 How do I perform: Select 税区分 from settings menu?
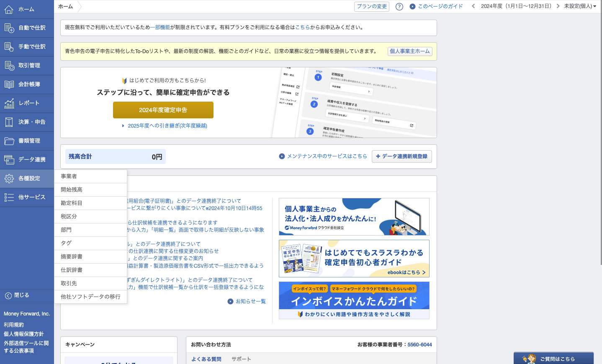click(90, 217)
